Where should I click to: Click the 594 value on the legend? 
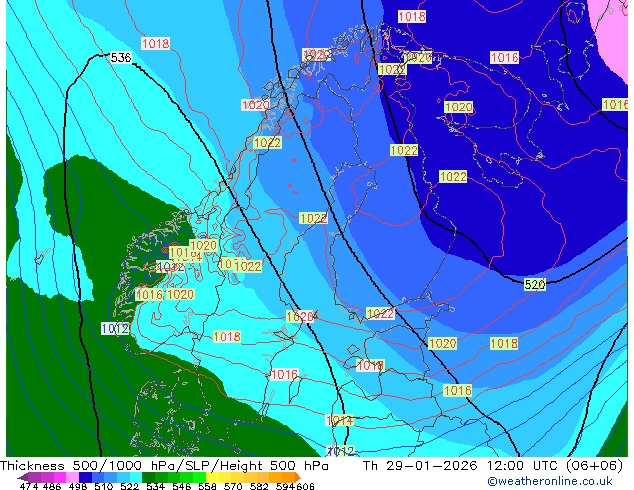pos(285,486)
